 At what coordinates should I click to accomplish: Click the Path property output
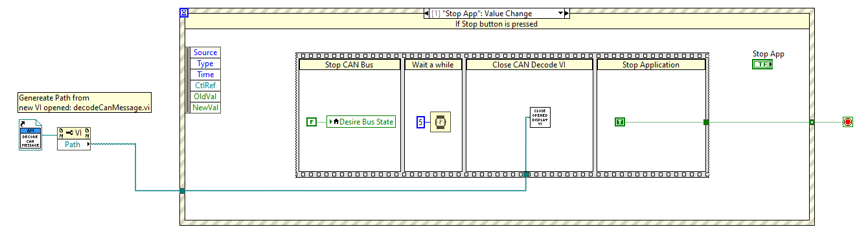point(74,145)
